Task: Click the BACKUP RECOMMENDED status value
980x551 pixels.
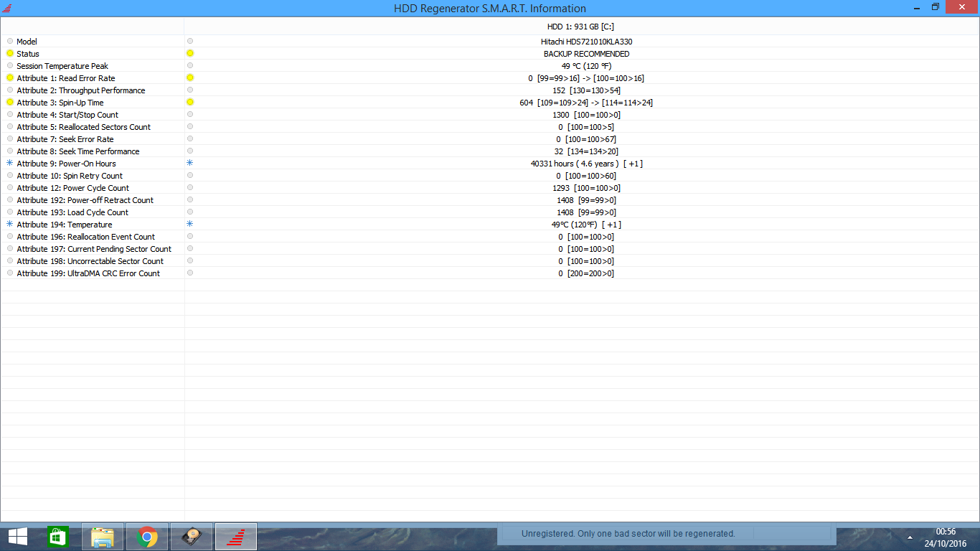Action: click(586, 54)
